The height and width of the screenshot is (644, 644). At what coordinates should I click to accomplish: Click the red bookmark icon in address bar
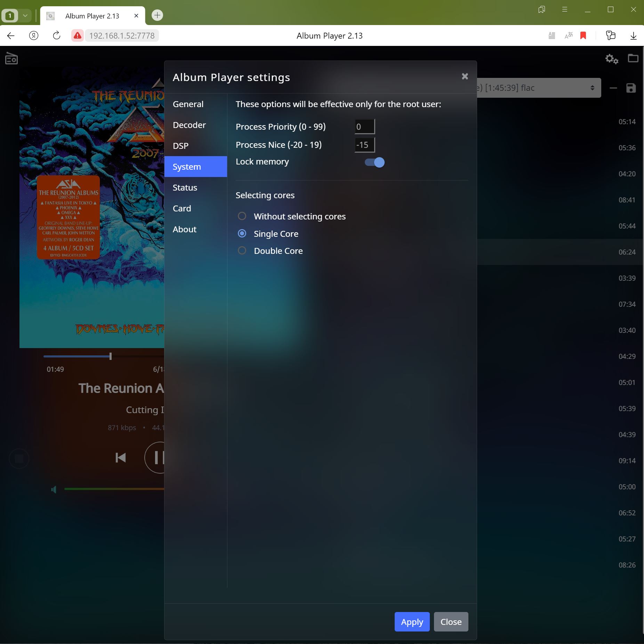(x=583, y=35)
